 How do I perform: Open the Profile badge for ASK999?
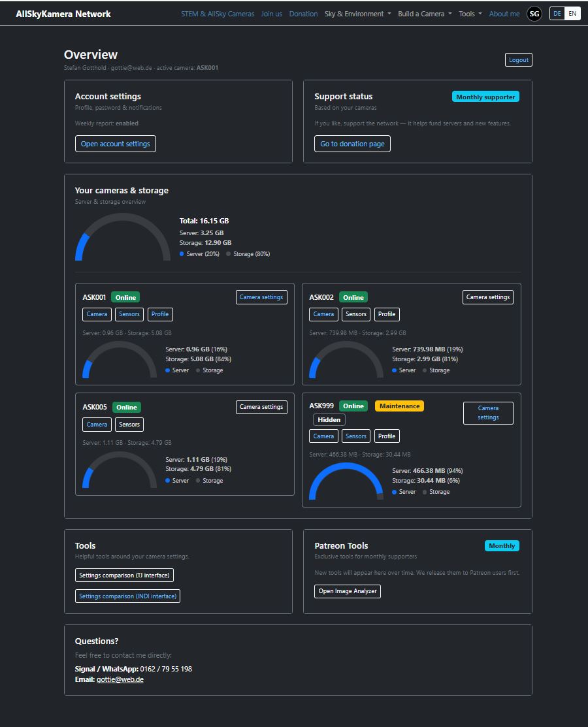pyautogui.click(x=386, y=436)
